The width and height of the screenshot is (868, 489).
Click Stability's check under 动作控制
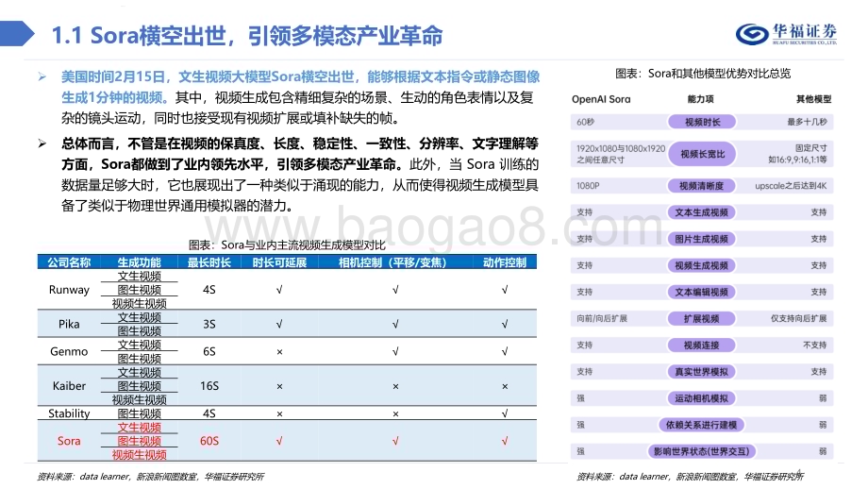[505, 413]
